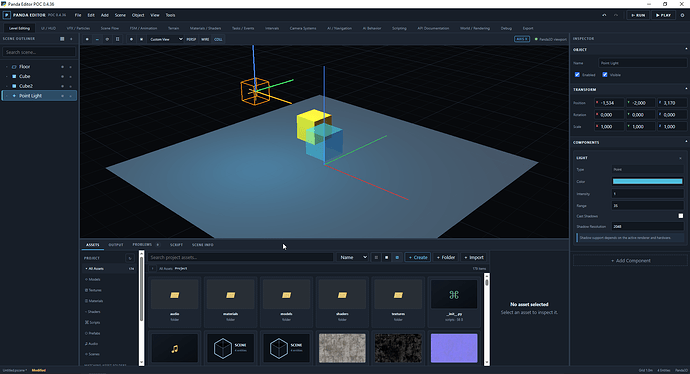Click the first viewport tool icon

point(87,39)
